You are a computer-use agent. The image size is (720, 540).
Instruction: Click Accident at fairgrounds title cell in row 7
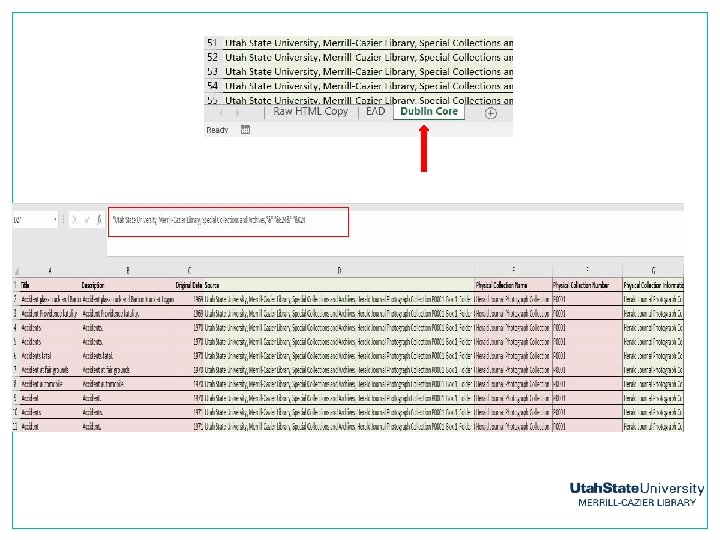click(50, 370)
